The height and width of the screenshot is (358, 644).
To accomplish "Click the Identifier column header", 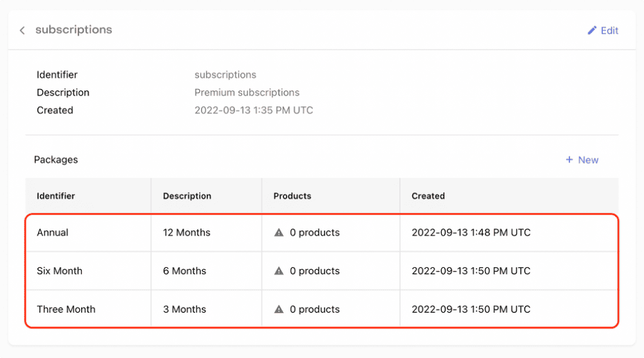I will coord(56,196).
